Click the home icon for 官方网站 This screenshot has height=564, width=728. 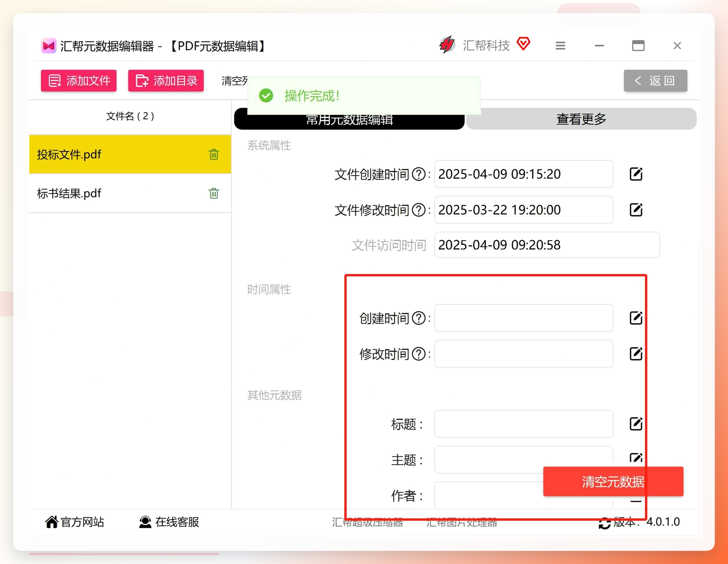(52, 522)
